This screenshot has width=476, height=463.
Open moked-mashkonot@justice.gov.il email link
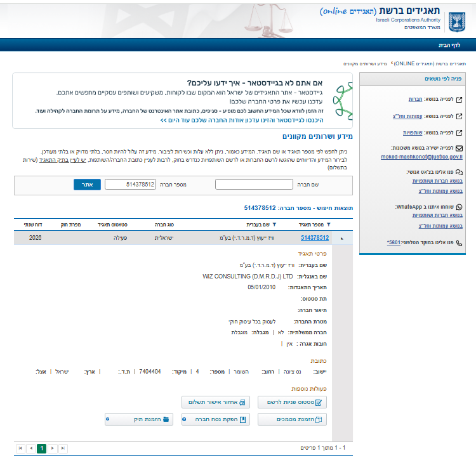coord(421,156)
